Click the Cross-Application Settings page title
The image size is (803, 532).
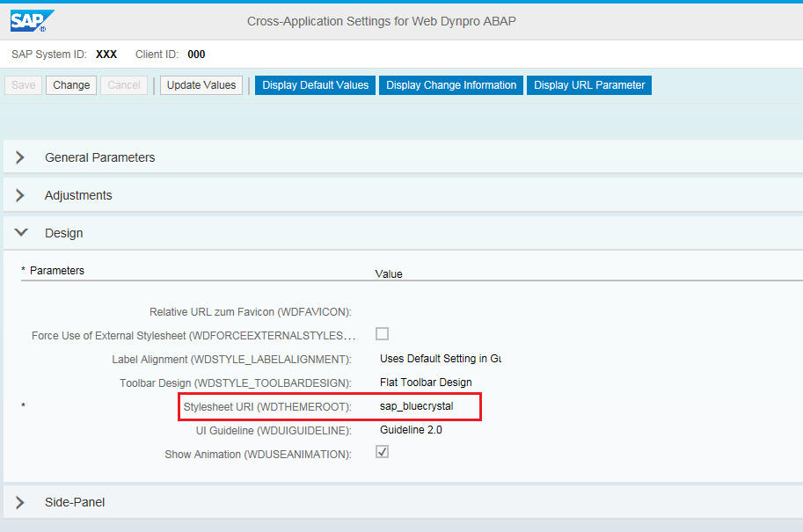pos(382,21)
